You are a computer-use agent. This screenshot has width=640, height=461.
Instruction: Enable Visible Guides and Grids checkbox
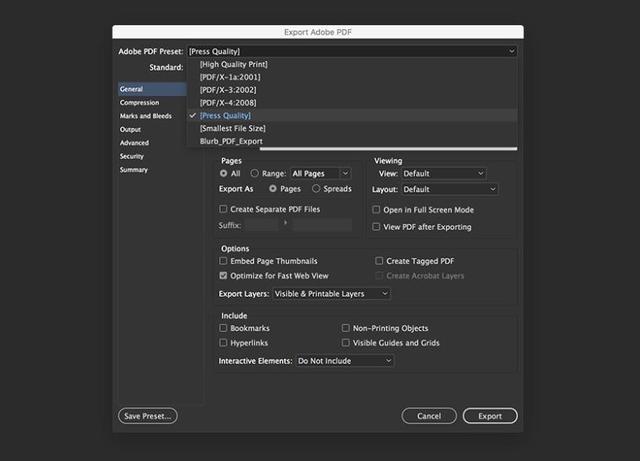click(346, 343)
